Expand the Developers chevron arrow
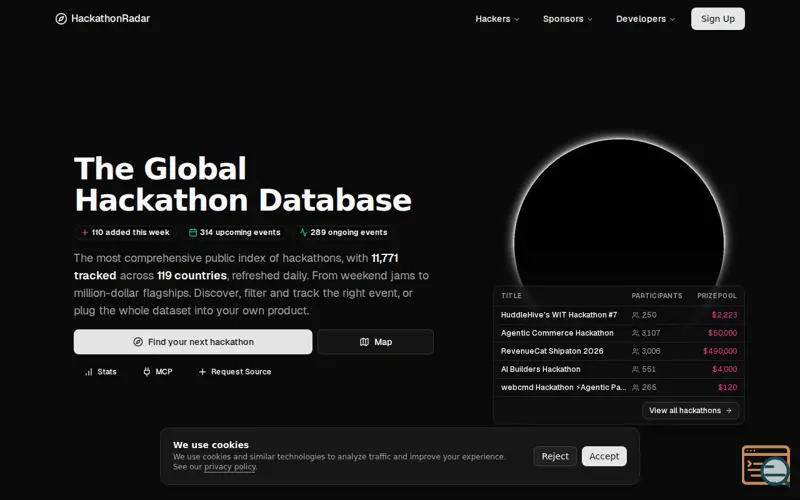800x500 pixels. [672, 19]
